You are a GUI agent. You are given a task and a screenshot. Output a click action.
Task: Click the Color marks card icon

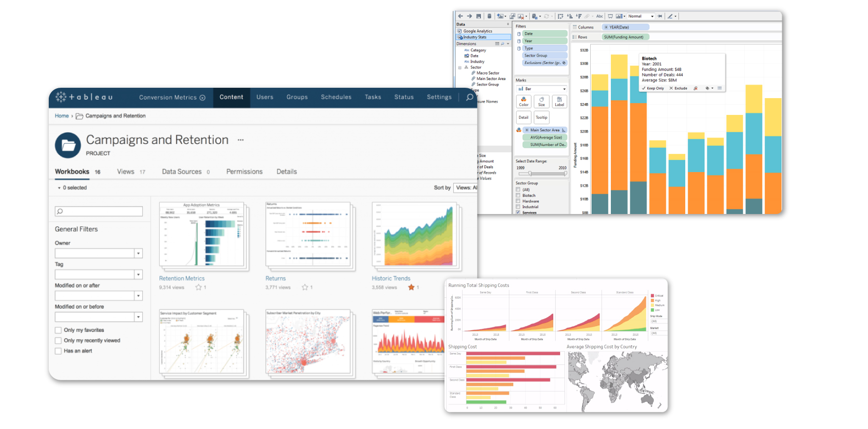coord(524,102)
